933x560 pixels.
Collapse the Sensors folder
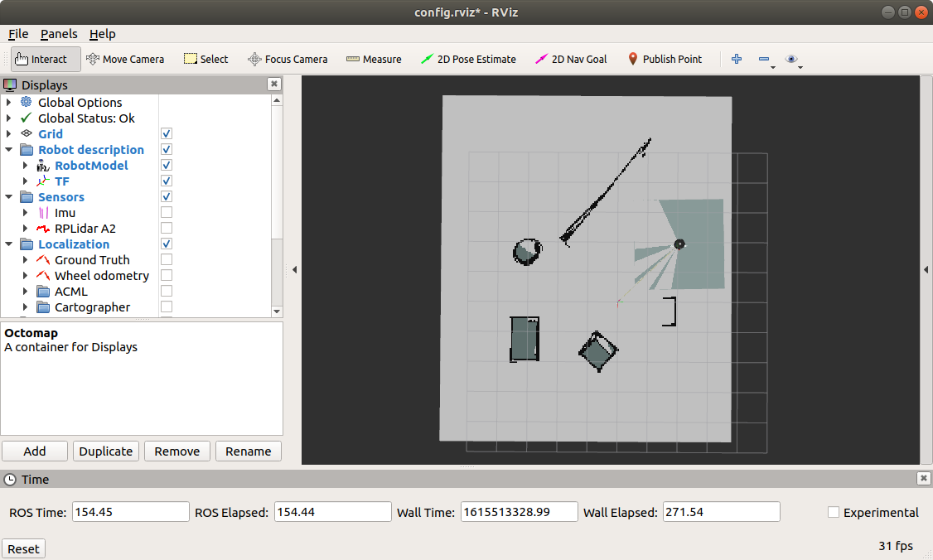pos(9,197)
